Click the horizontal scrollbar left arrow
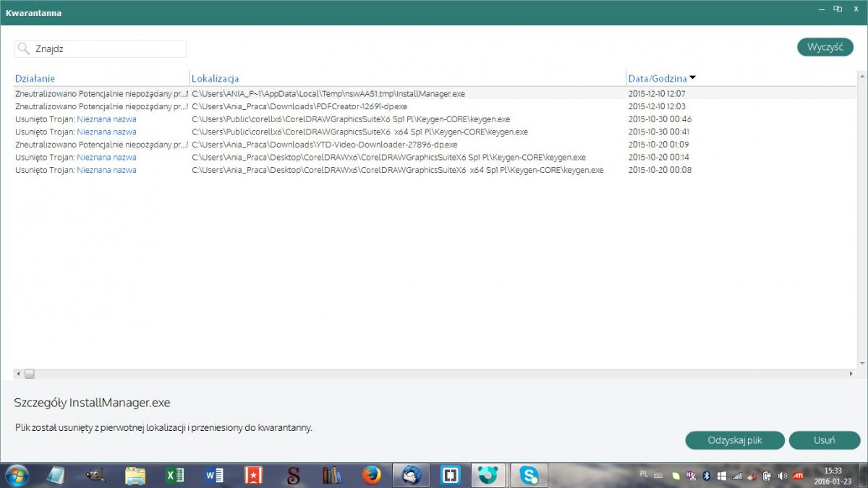Viewport: 868px width, 488px height. [x=19, y=374]
